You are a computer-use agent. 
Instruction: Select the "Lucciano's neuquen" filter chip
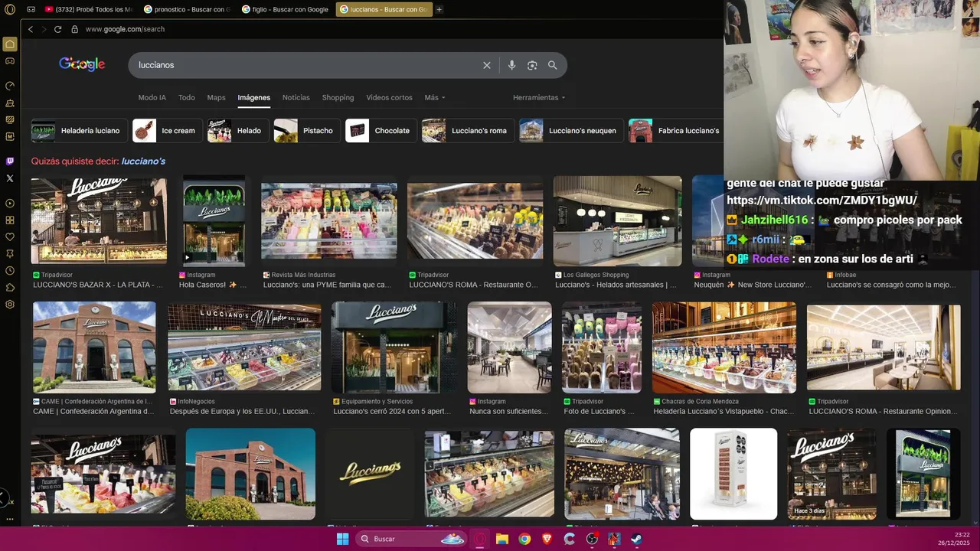[571, 131]
